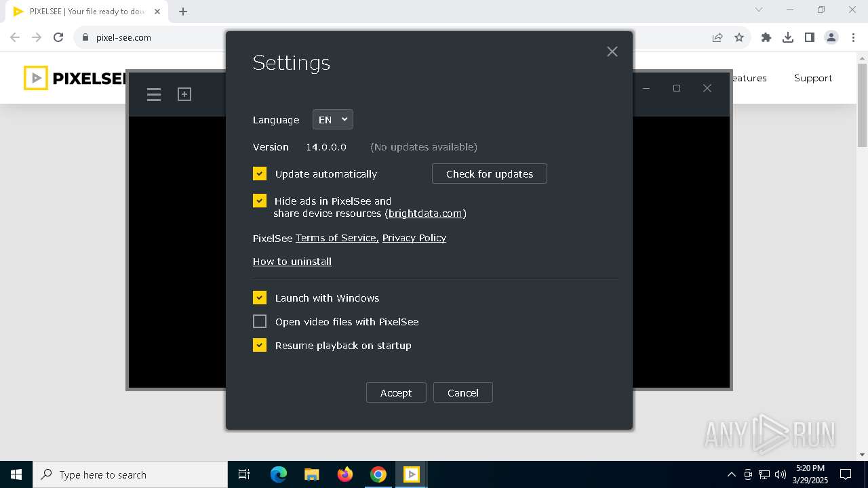
Task: Open Chrome tab search chevron
Action: point(759,9)
